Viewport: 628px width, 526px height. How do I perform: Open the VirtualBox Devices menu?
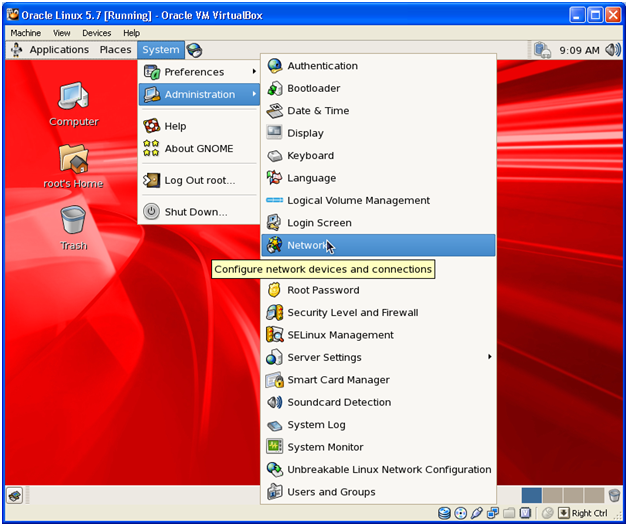coord(97,33)
